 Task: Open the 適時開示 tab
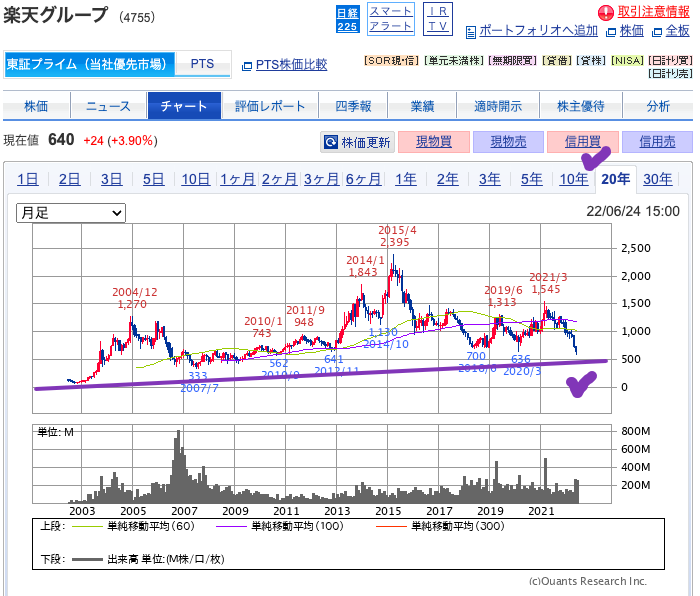[498, 106]
